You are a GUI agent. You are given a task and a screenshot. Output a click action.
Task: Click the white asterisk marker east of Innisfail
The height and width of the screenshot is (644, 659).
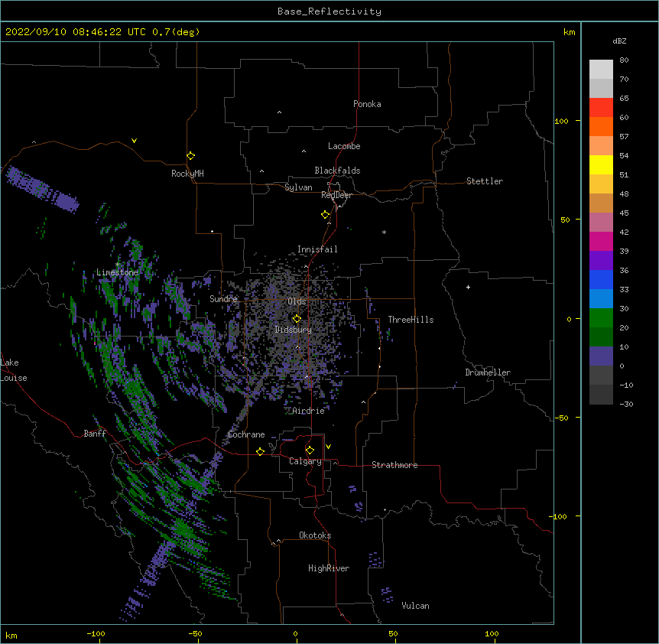[384, 232]
